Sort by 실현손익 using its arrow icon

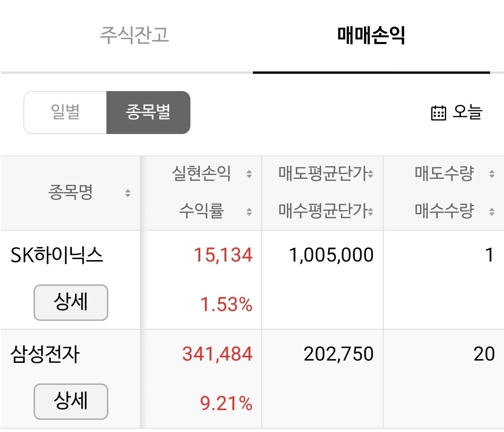(249, 174)
